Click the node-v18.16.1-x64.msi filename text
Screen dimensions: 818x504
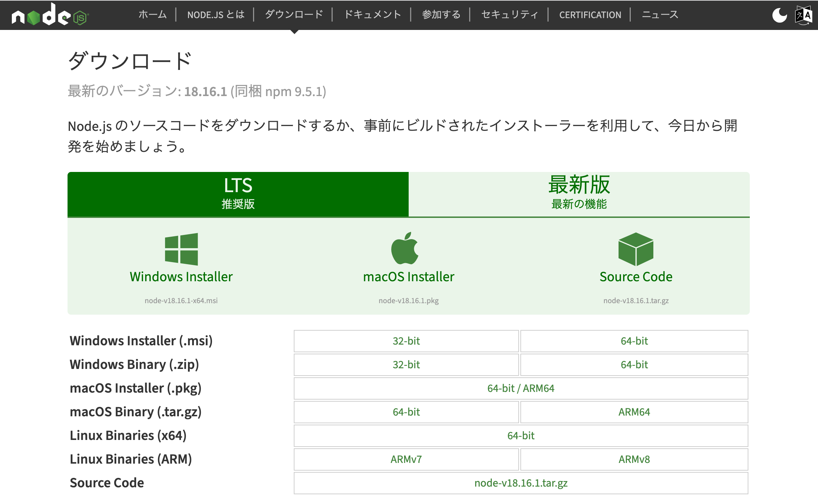point(181,301)
